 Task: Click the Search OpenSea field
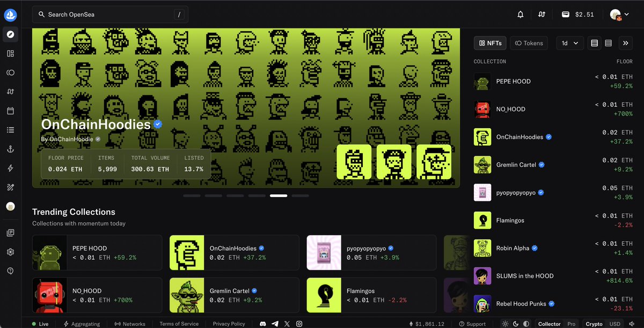click(x=110, y=14)
